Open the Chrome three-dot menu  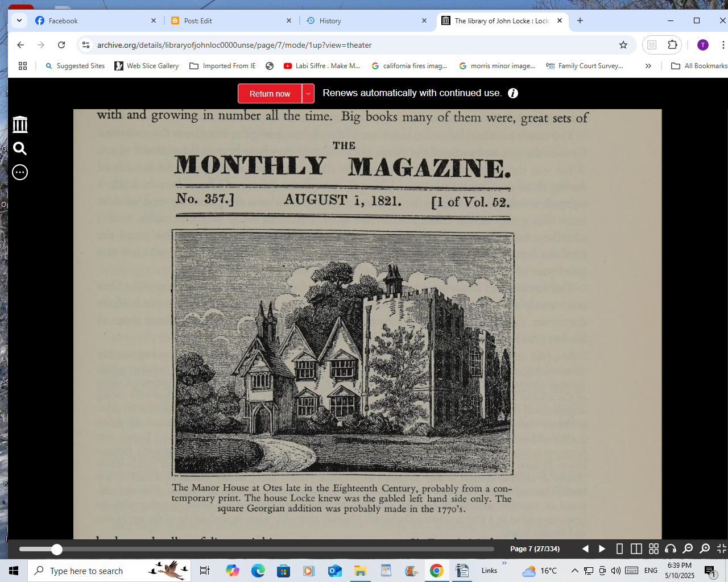[723, 45]
